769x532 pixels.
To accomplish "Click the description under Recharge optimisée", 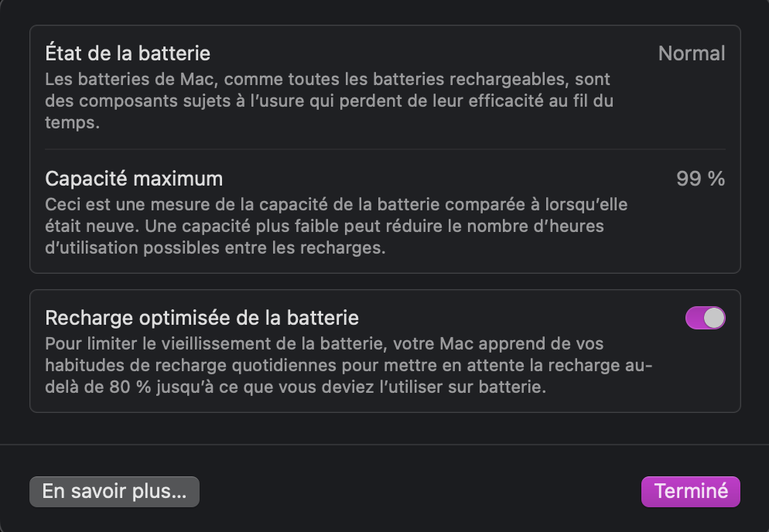I will (x=348, y=365).
